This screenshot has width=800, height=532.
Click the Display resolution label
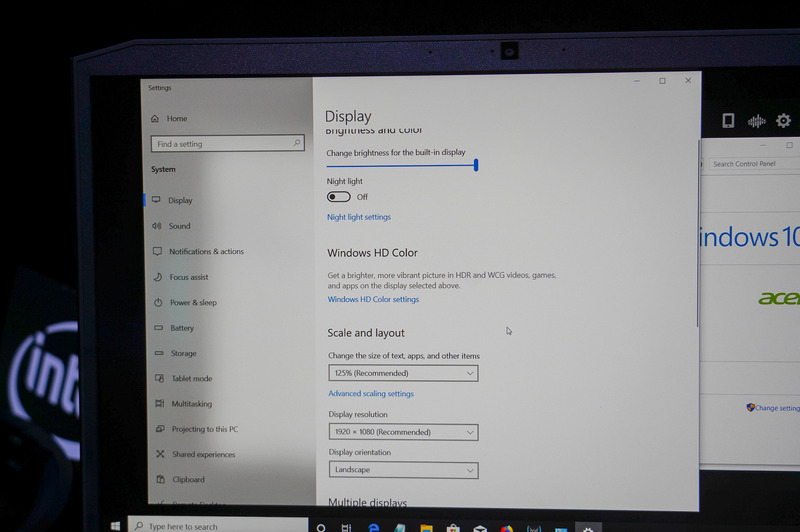[x=358, y=414]
